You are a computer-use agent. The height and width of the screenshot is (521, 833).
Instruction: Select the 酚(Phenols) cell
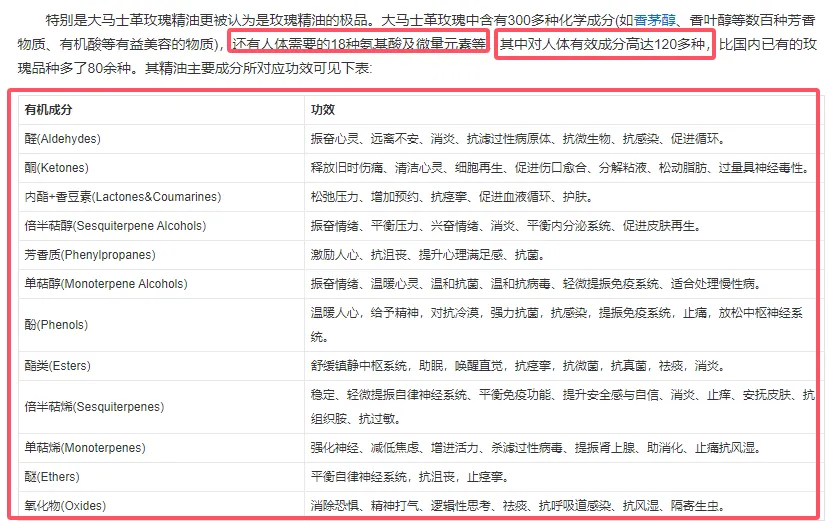pos(162,325)
